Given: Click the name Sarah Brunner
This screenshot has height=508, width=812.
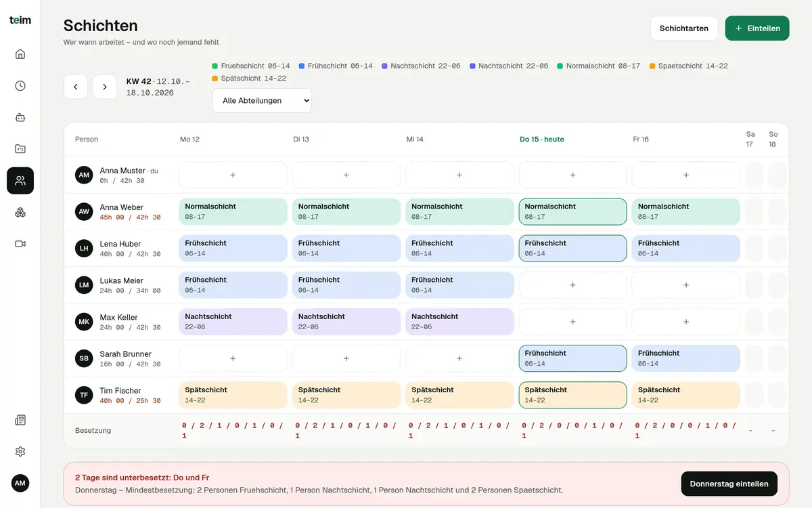Looking at the screenshot, I should 126,354.
